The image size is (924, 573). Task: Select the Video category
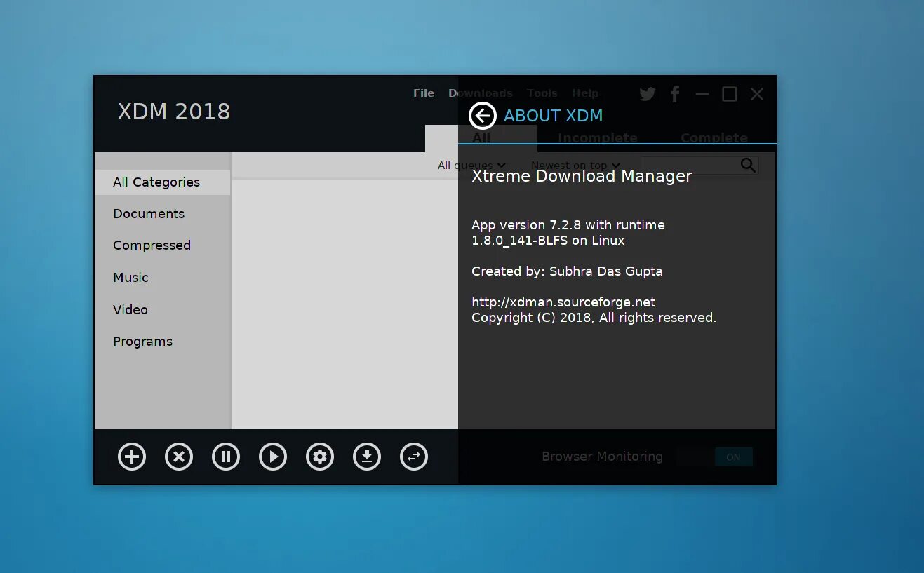[130, 309]
